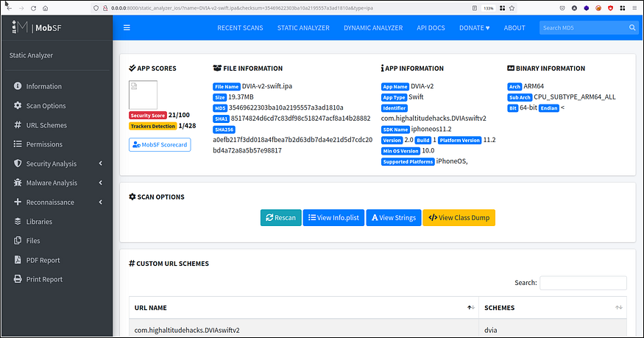Go to the browser home page icon
The height and width of the screenshot is (338, 644).
(45, 8)
